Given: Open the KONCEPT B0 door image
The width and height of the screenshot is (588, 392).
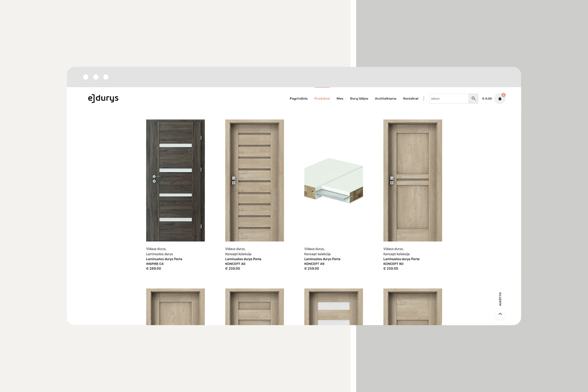Looking at the screenshot, I should [x=412, y=180].
